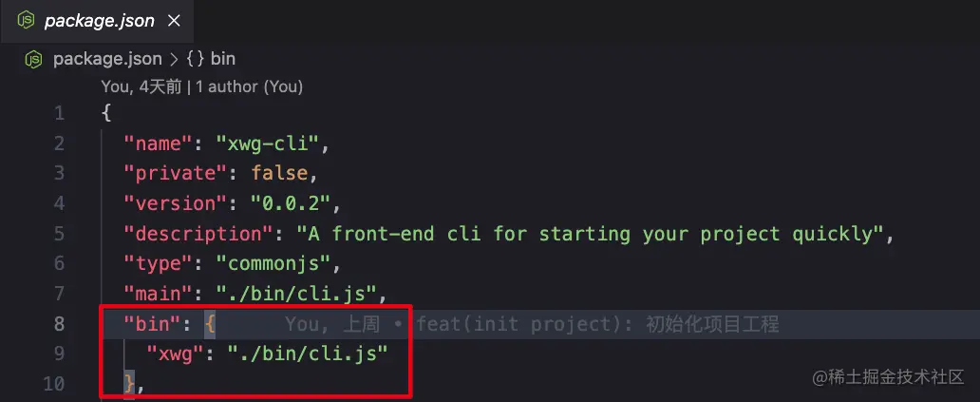Viewport: 980px width, 402px height.
Task: Click the "./bin/cli.js" main value on line 7
Action: 296,294
